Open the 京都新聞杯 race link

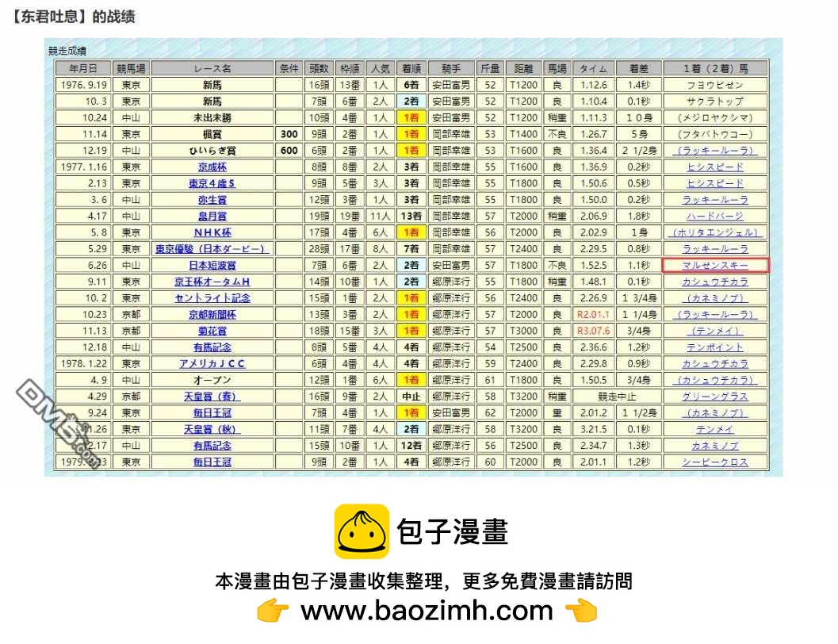[x=212, y=314]
